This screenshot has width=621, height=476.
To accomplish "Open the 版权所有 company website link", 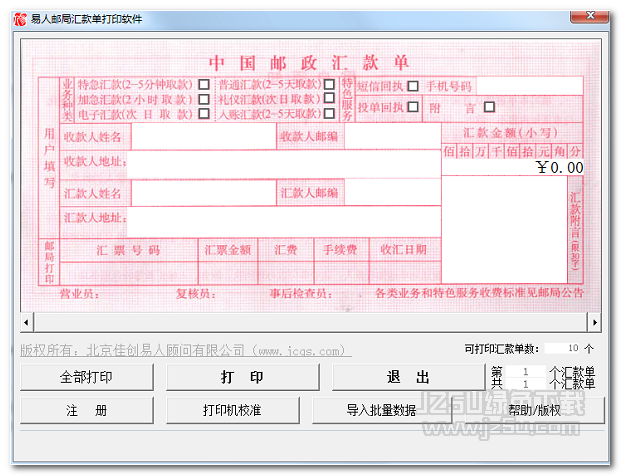I will (186, 350).
